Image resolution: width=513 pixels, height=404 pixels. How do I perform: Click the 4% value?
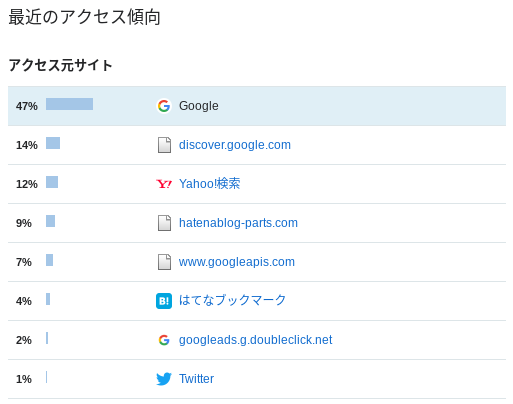24,301
